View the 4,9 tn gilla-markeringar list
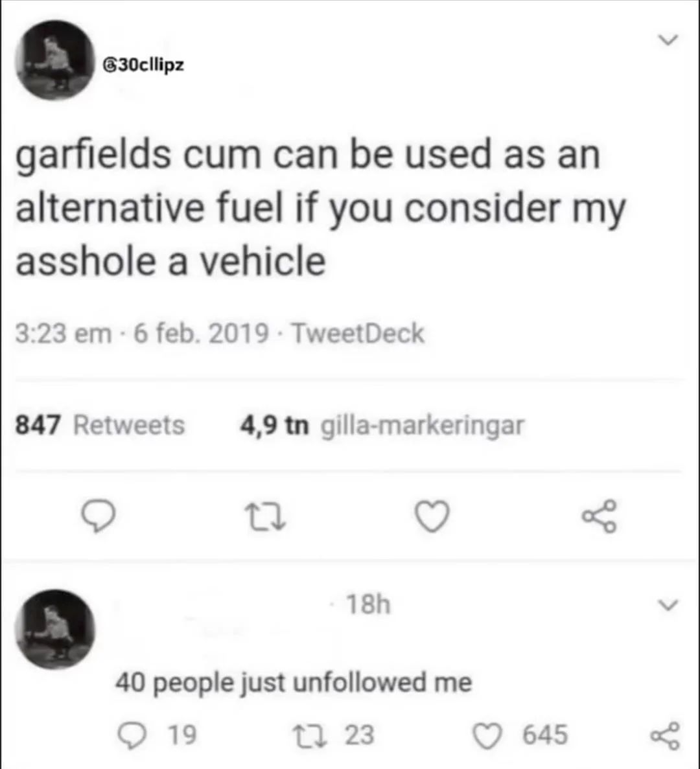The height and width of the screenshot is (769, 700). coord(382,425)
